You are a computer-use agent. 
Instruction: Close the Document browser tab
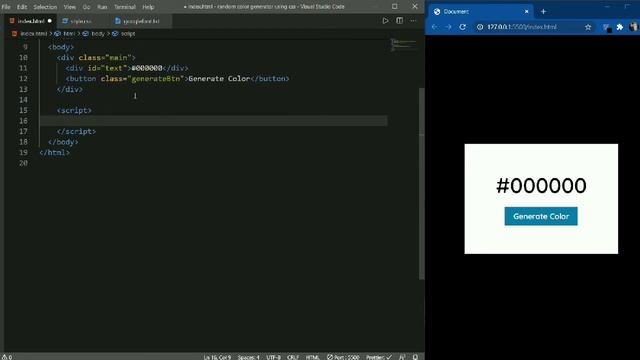pyautogui.click(x=527, y=11)
